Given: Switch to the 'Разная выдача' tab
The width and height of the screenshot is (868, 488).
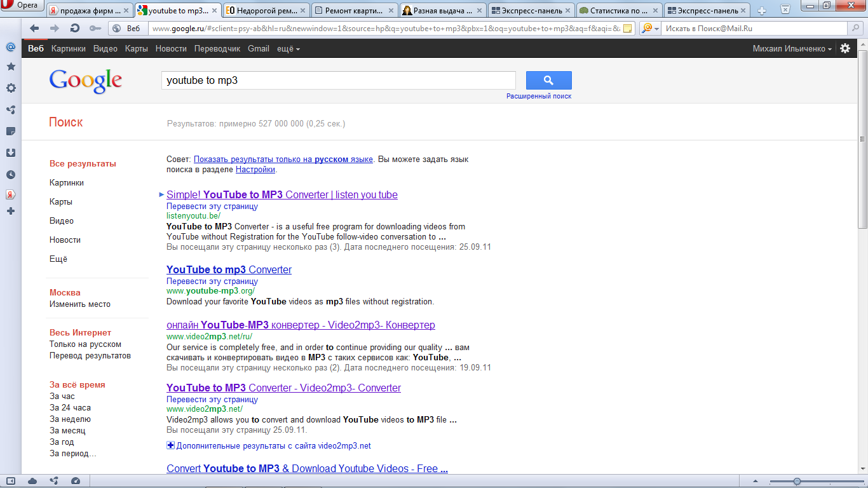Looking at the screenshot, I should tap(444, 11).
